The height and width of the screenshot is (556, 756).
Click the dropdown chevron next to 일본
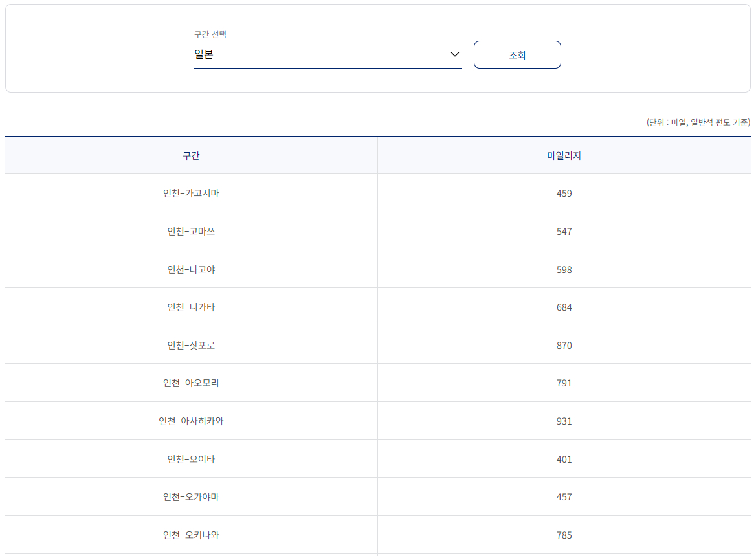click(454, 54)
